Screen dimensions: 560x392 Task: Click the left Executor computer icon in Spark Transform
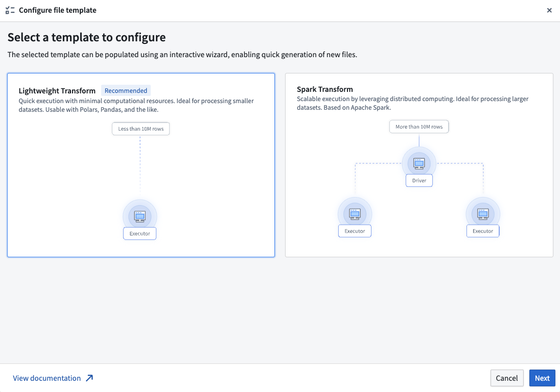coord(355,214)
